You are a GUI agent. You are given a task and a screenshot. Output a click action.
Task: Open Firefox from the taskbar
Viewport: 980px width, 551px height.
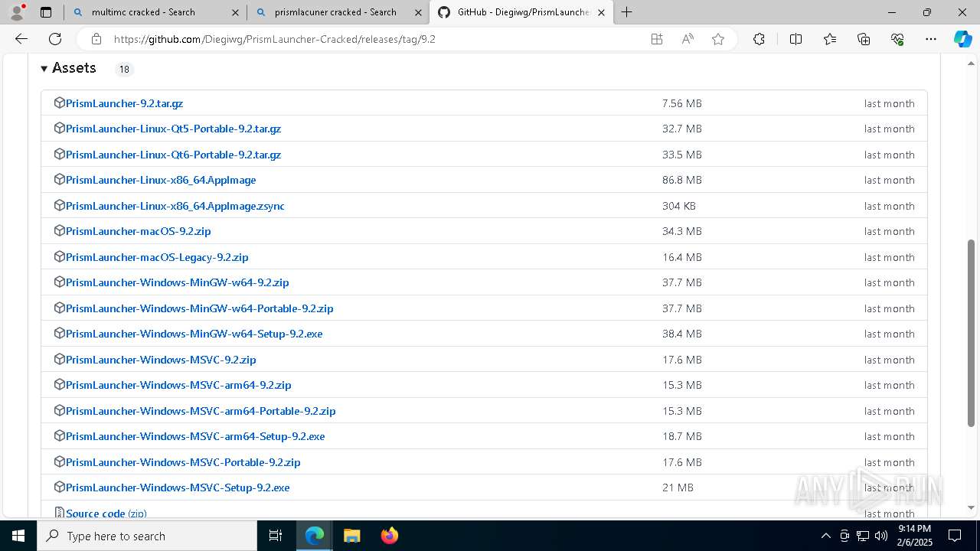coord(390,536)
